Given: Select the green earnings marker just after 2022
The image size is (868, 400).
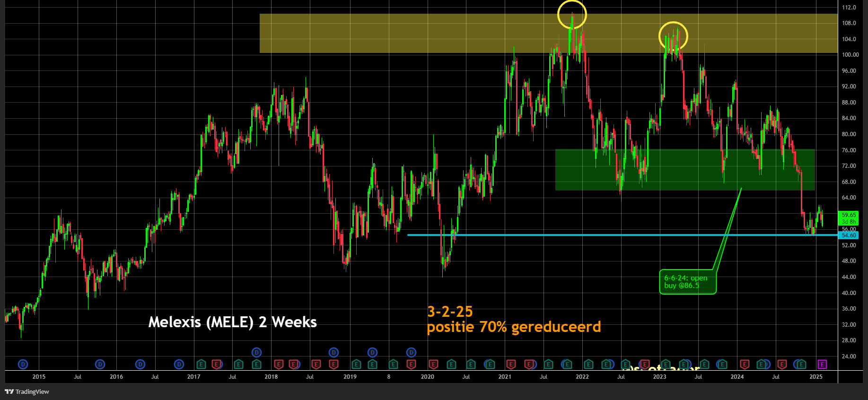Looking at the screenshot, I should tap(588, 364).
